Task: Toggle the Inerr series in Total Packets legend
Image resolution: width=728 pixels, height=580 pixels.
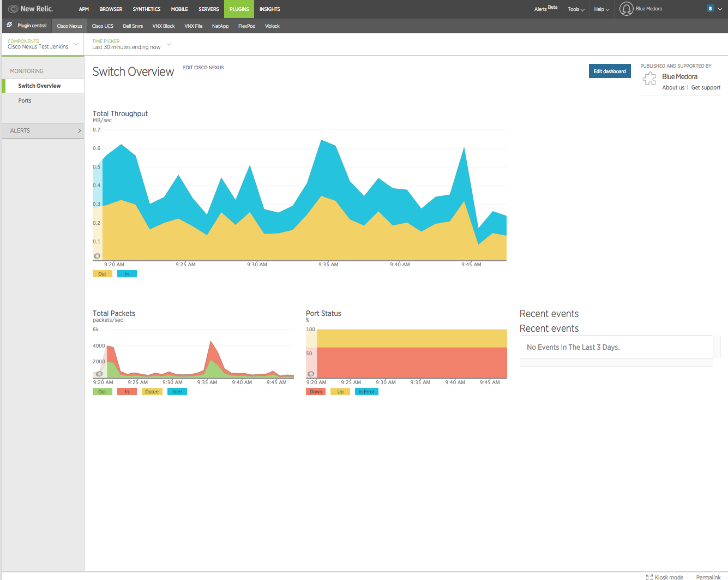Action: pyautogui.click(x=177, y=392)
